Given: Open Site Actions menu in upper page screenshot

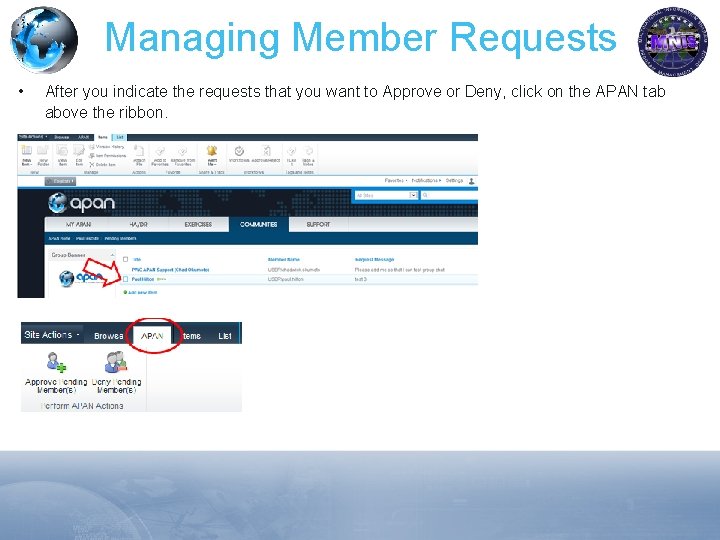Looking at the screenshot, I should tap(33, 137).
